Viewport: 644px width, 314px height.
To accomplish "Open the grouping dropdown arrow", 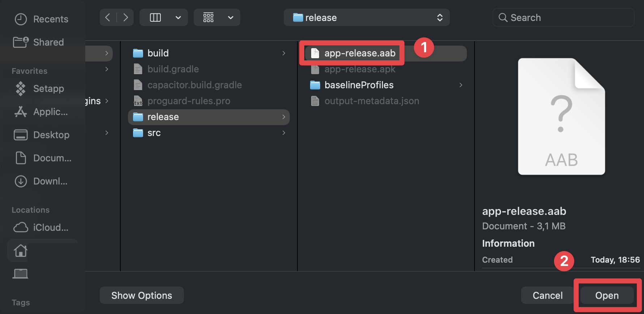I will [x=231, y=17].
